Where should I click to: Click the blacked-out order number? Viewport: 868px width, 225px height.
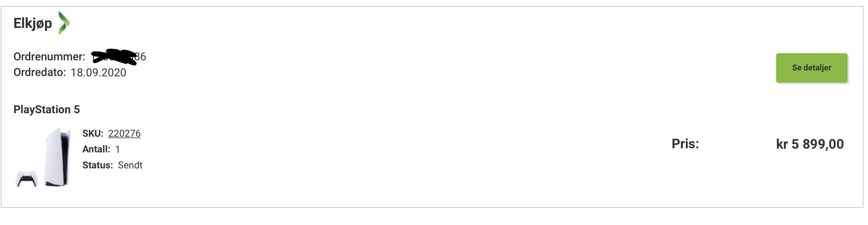point(113,57)
